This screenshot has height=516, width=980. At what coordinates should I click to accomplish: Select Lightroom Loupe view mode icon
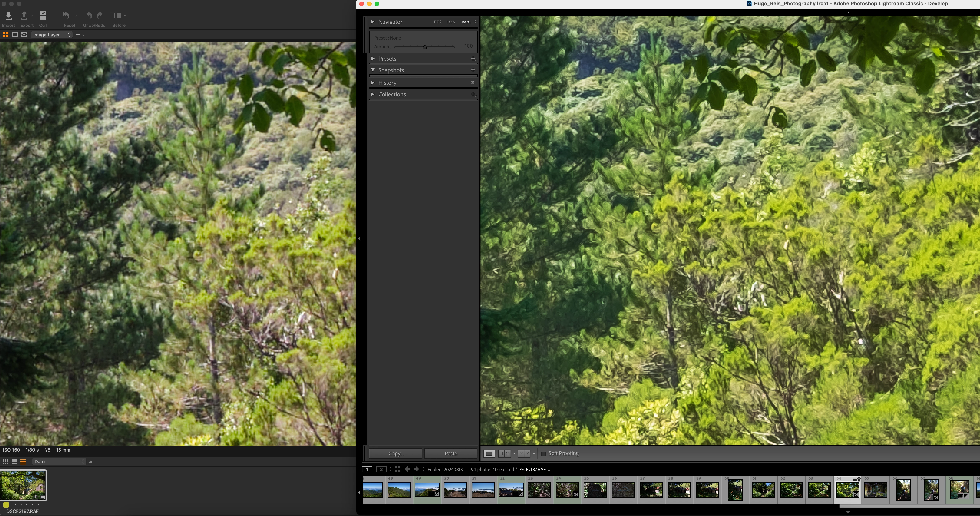(x=489, y=453)
